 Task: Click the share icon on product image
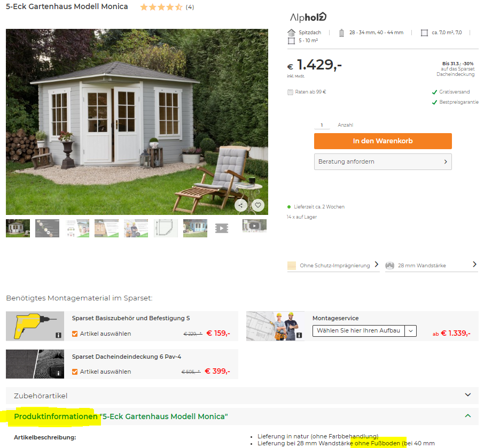241,205
